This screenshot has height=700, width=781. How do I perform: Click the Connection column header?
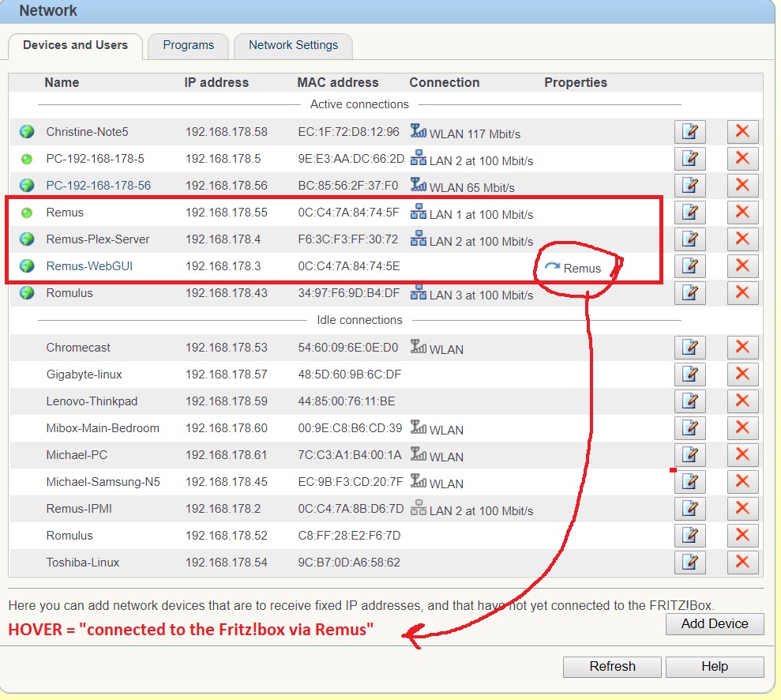pyautogui.click(x=445, y=83)
